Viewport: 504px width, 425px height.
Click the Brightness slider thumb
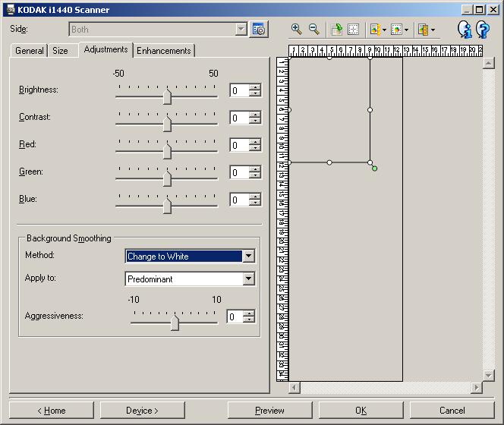167,97
